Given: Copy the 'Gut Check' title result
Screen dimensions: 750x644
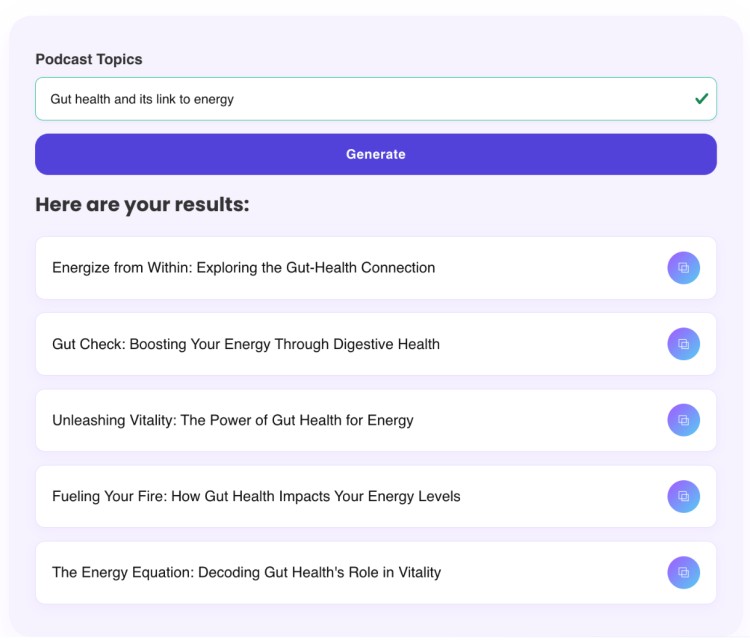Looking at the screenshot, I should (x=684, y=344).
